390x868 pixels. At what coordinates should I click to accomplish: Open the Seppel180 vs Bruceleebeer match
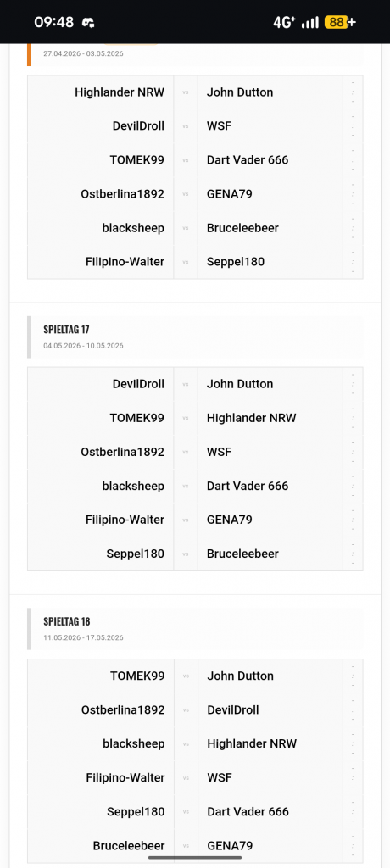195,554
